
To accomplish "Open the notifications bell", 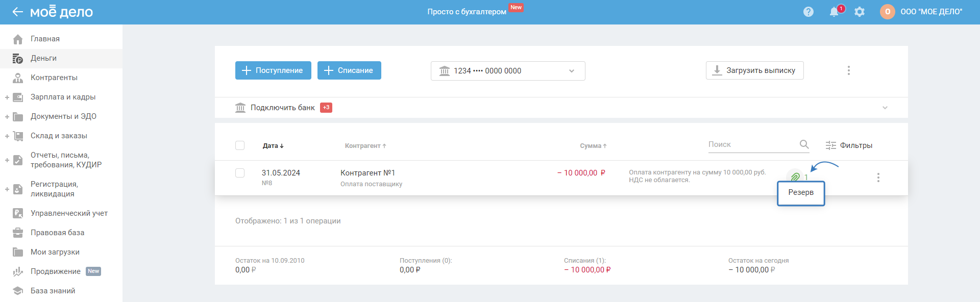I will [x=834, y=12].
